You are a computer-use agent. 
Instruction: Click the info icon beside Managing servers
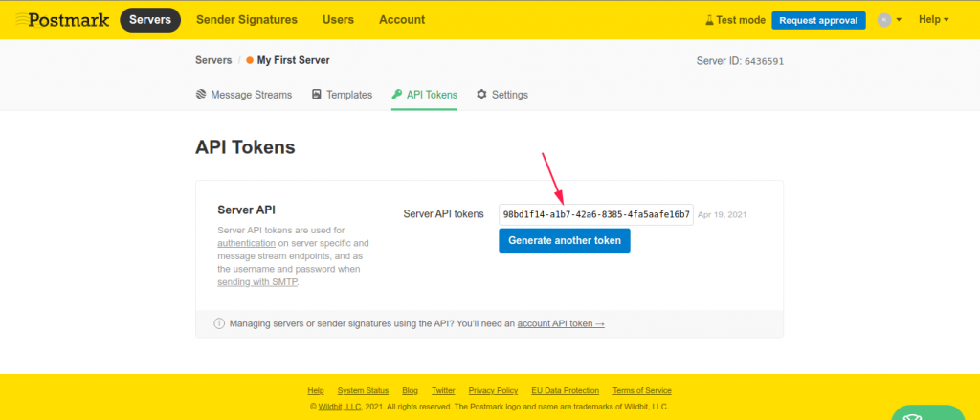pyautogui.click(x=219, y=323)
